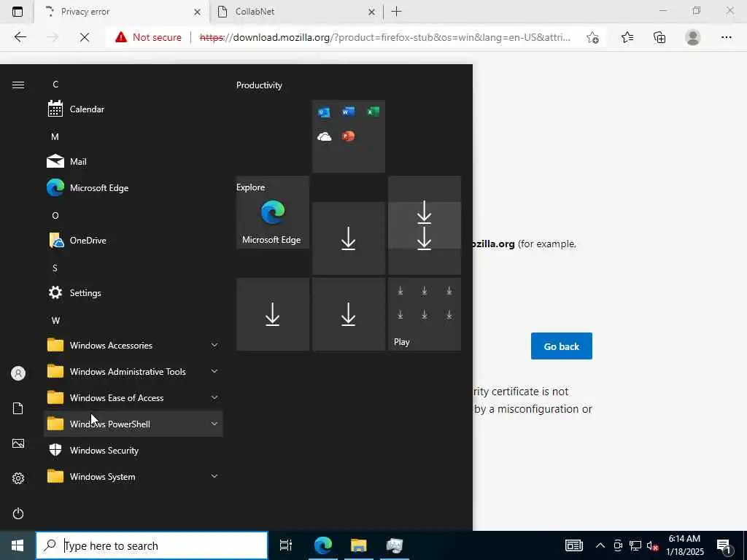747x560 pixels.
Task: Open Edge tab actions menu
Action: pos(18,12)
